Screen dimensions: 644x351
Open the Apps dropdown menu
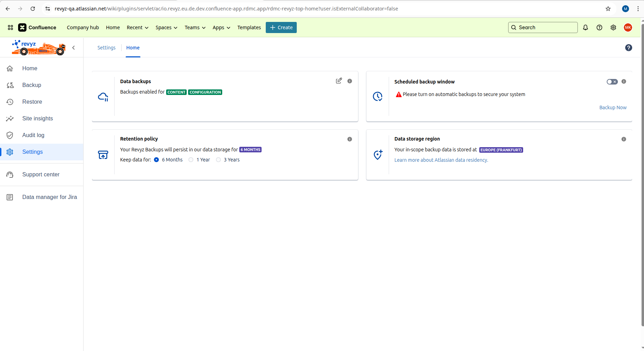pos(222,27)
